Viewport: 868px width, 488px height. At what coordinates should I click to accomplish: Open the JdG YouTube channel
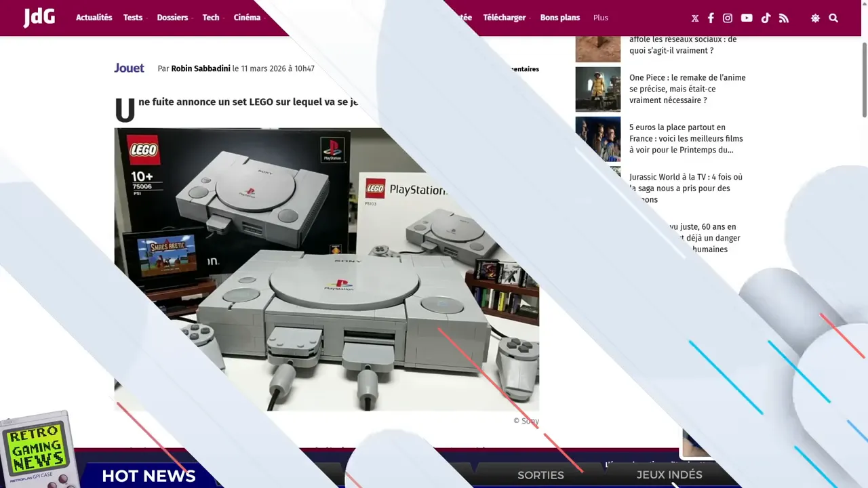747,18
